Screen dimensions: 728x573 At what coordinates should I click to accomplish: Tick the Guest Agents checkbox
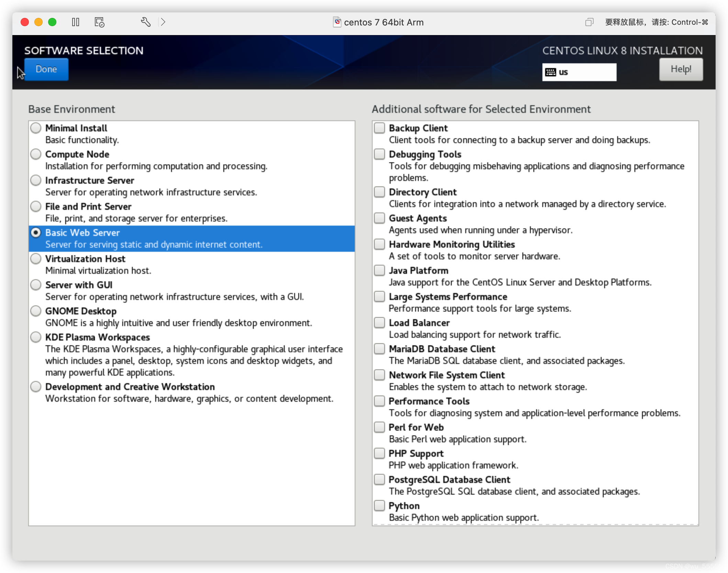click(379, 218)
